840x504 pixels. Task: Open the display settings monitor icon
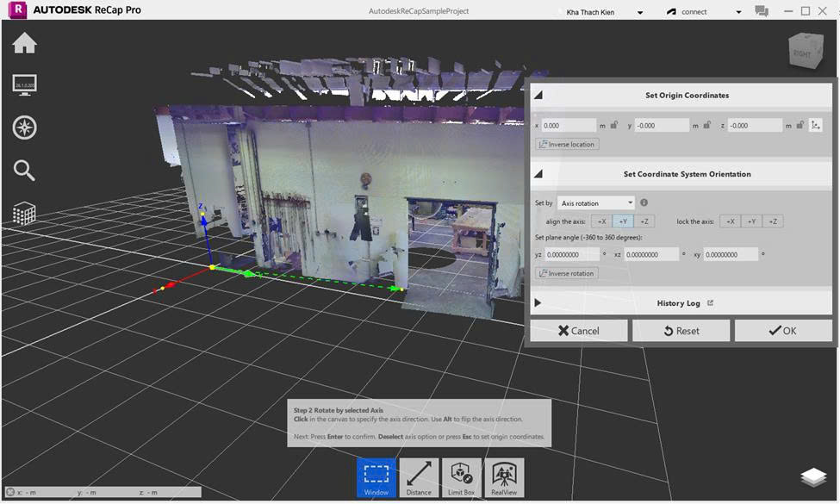[24, 85]
